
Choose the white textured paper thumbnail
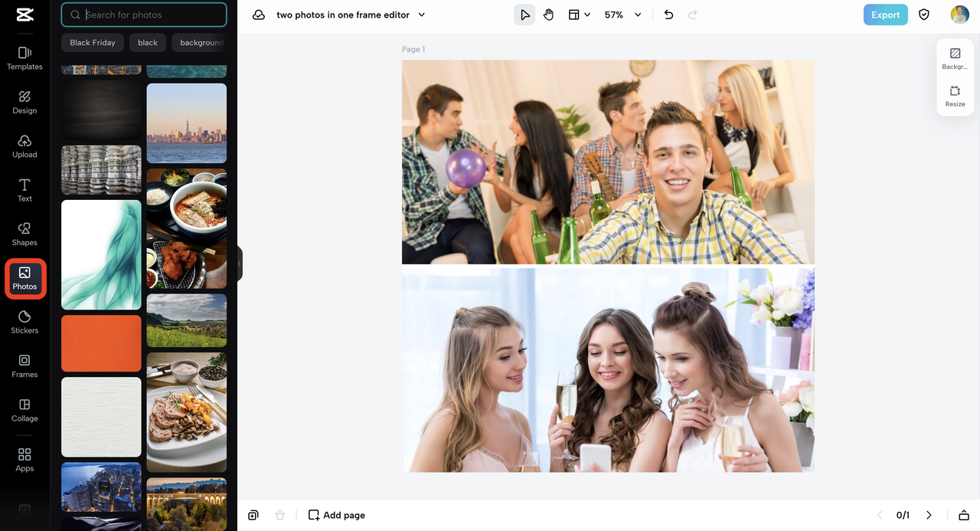pyautogui.click(x=101, y=417)
